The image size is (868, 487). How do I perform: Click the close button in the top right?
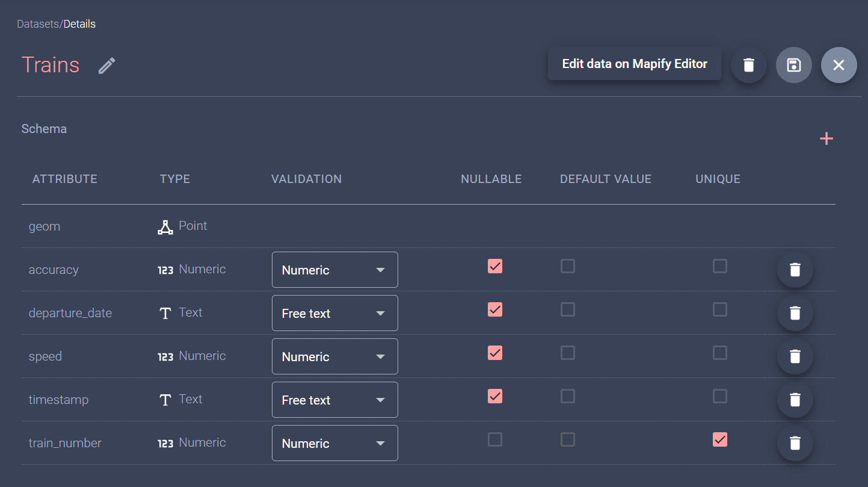point(839,64)
